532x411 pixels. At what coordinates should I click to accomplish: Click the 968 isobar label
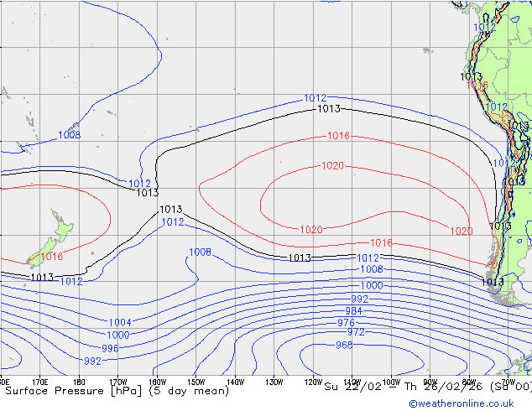pos(344,346)
